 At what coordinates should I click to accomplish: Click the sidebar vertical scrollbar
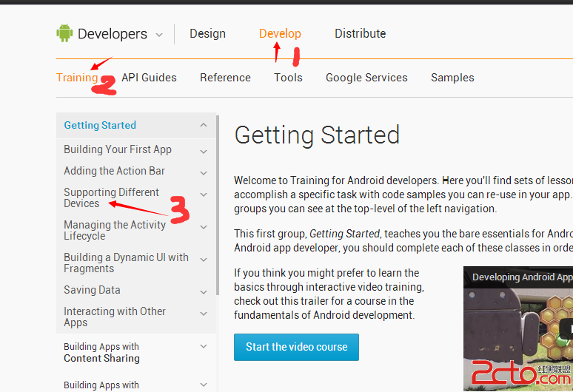[218, 205]
